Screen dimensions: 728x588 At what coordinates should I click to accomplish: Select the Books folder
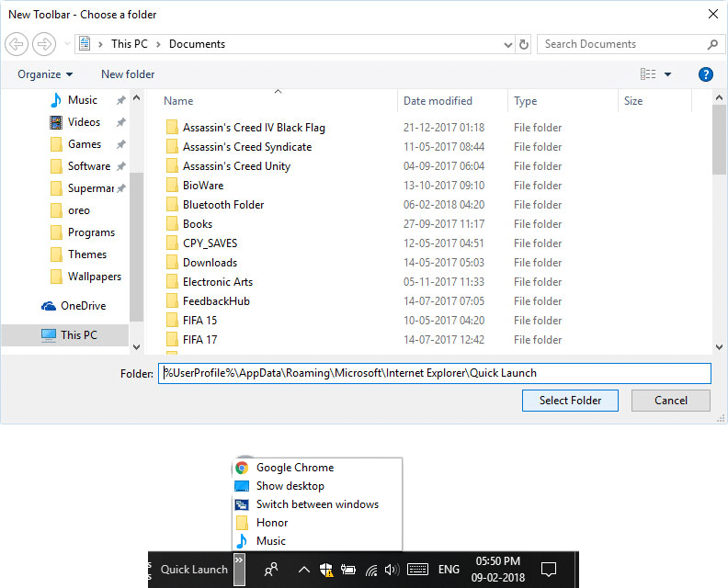(198, 224)
